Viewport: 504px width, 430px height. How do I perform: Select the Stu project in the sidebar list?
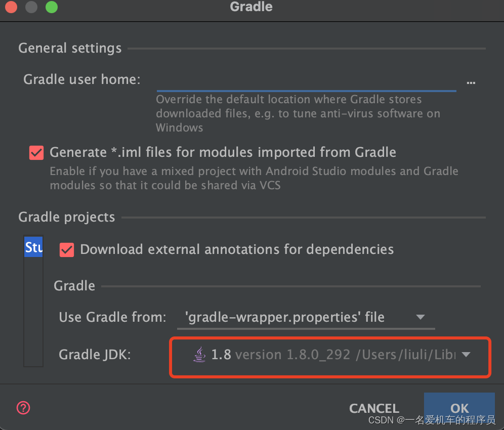point(33,247)
